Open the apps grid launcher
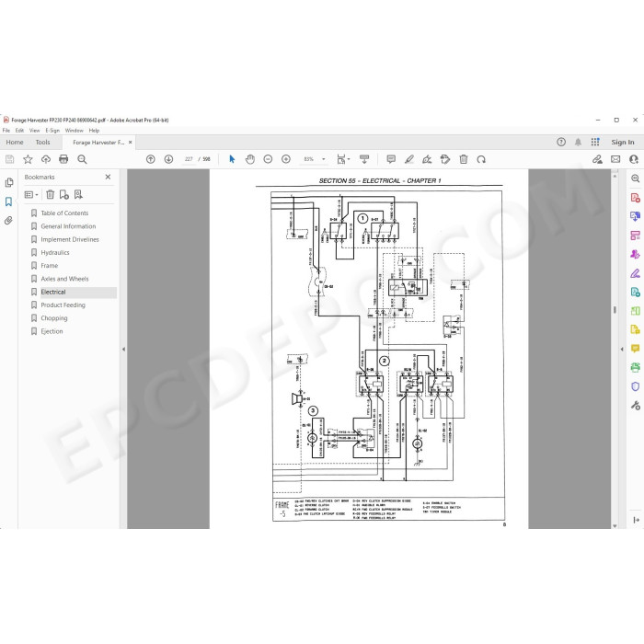Screen dimensions: 644x644 tap(595, 142)
